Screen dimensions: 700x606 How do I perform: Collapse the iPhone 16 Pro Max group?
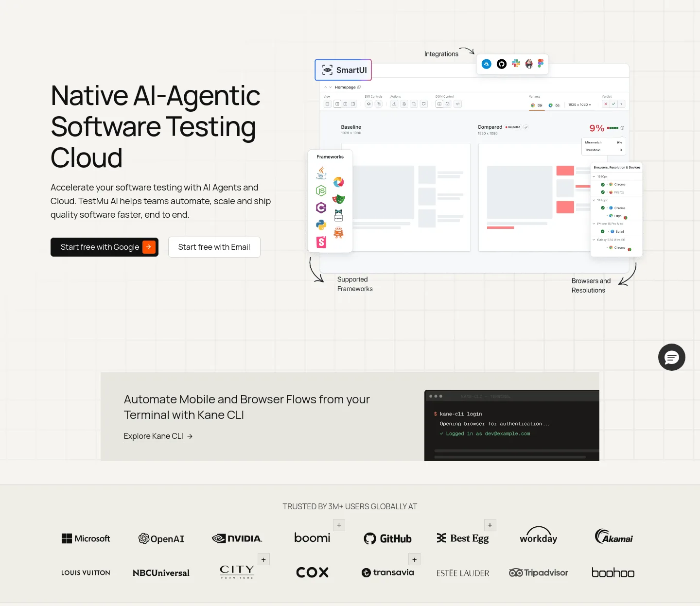click(594, 224)
